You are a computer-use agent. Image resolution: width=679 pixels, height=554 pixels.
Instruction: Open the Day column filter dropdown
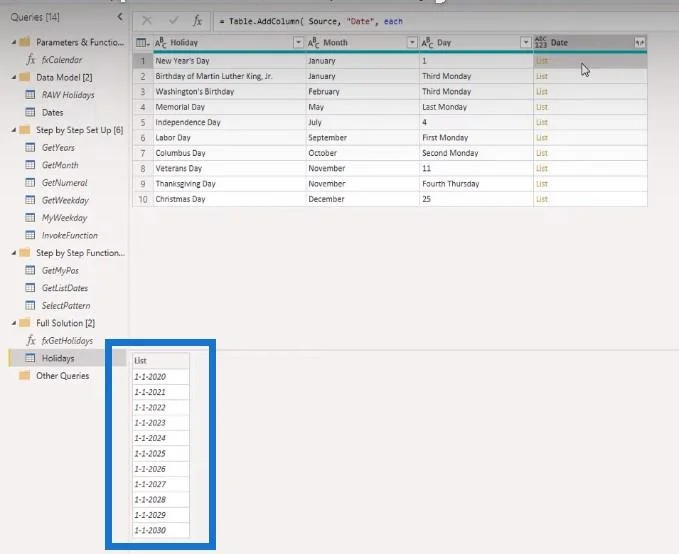point(525,42)
